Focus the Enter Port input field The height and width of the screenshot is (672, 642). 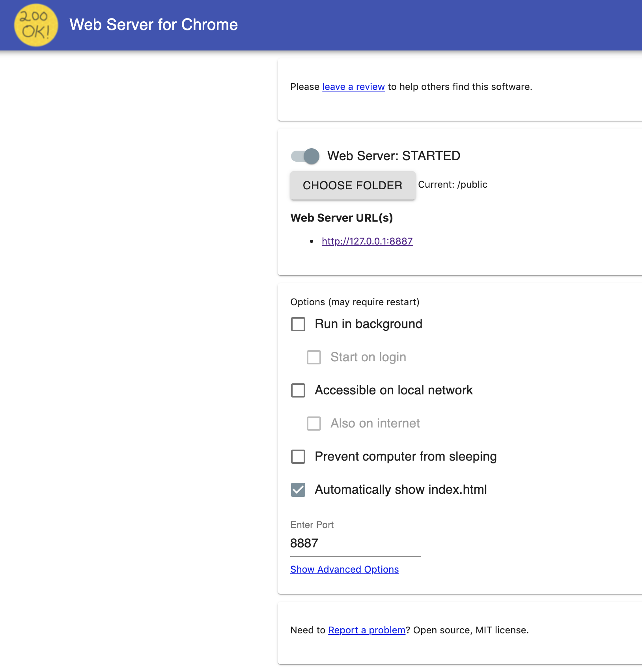(356, 543)
